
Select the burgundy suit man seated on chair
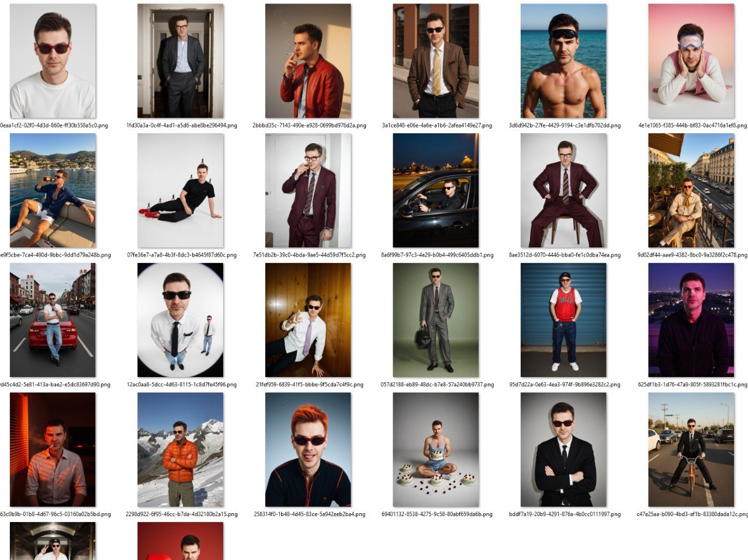(563, 191)
